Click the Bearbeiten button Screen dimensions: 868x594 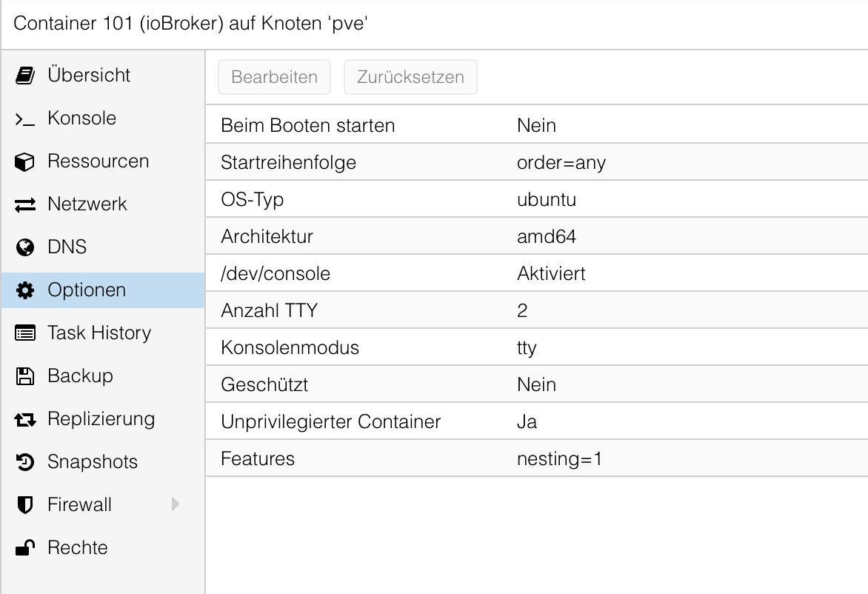pyautogui.click(x=274, y=77)
